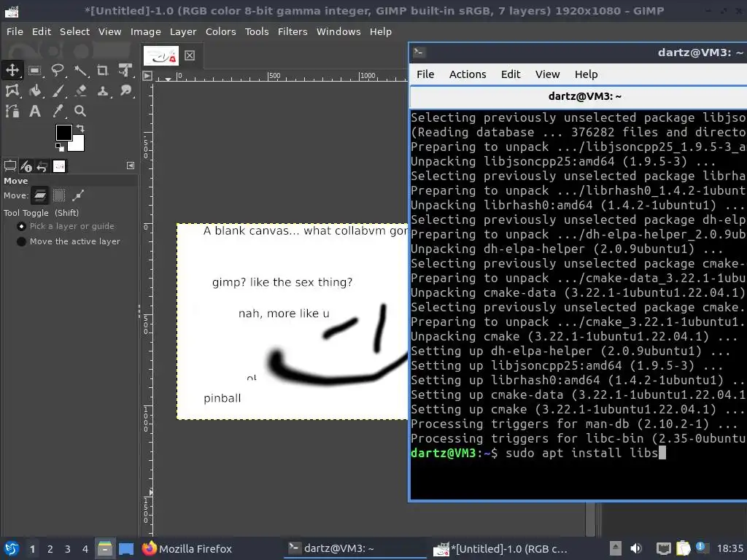Screen dimensions: 747x560
Task: Select the Smudge tool
Action: (125, 90)
